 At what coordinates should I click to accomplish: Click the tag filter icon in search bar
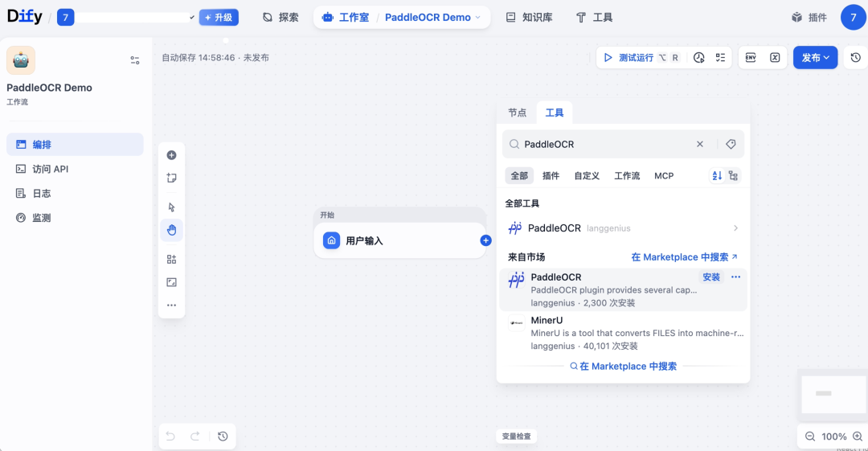(731, 144)
